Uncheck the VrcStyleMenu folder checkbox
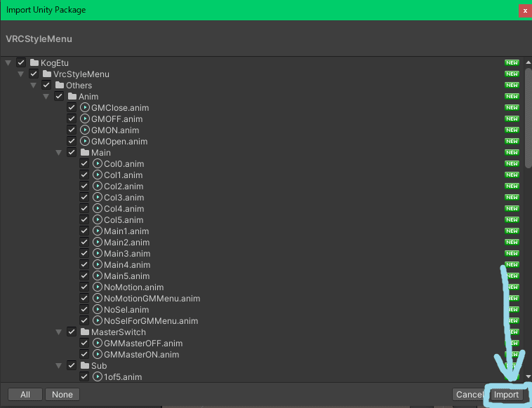Screen dimensions: 532x408 coord(34,74)
